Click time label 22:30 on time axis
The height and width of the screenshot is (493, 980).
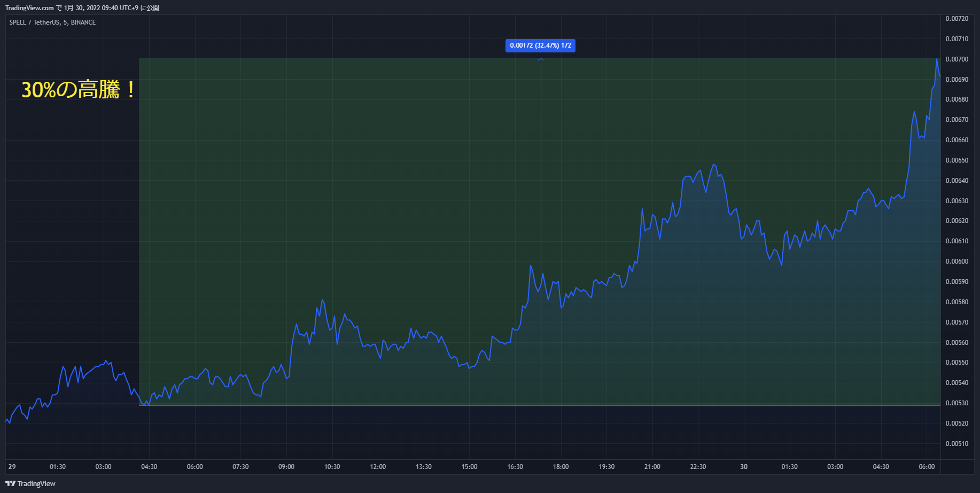(698, 467)
